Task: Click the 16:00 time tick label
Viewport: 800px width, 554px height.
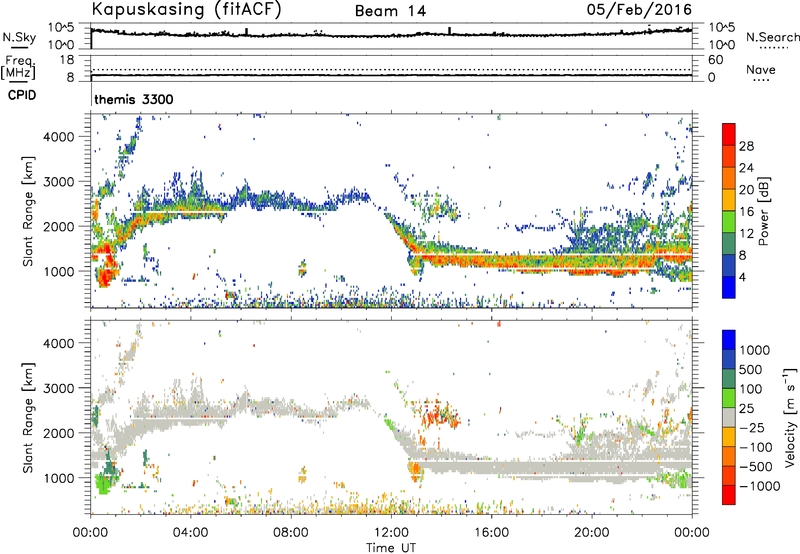Action: (x=491, y=533)
